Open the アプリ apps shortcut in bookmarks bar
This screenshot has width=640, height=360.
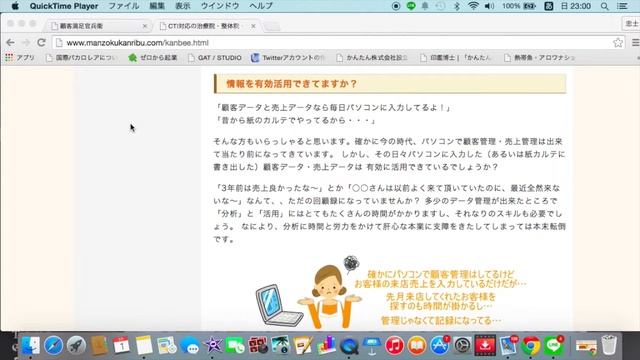click(x=20, y=58)
